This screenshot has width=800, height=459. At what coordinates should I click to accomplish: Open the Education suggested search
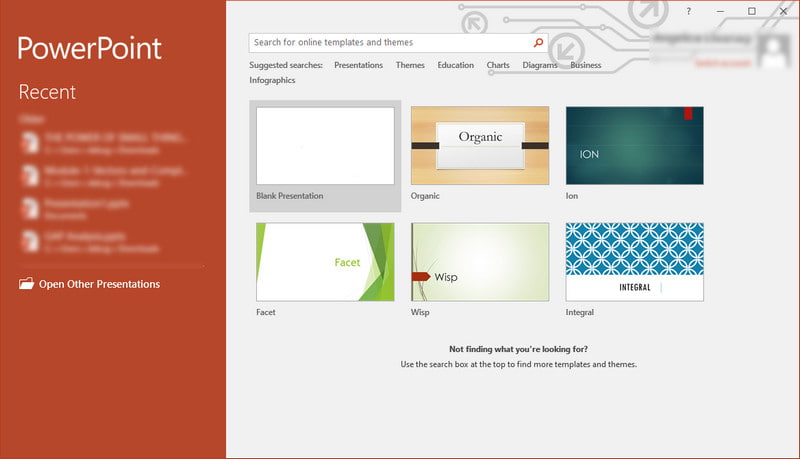pyautogui.click(x=455, y=65)
